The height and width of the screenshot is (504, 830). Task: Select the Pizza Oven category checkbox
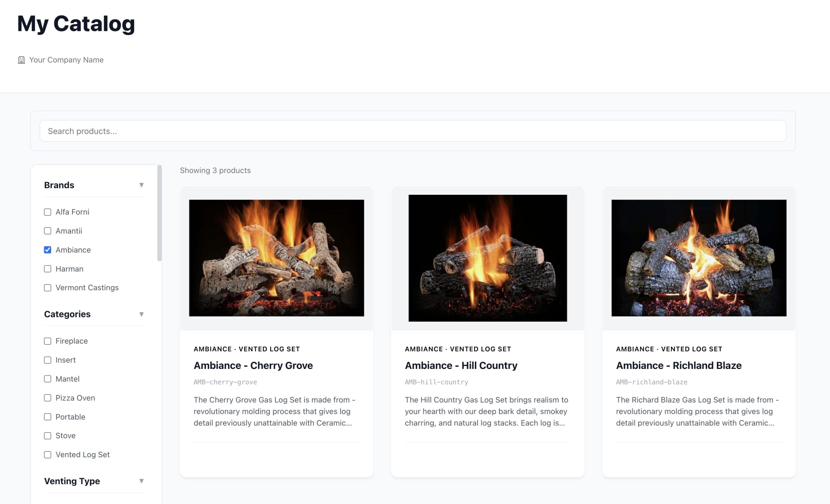click(48, 398)
